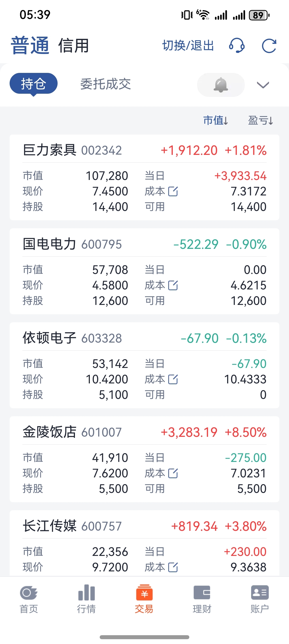Sort holdings by 市值 market value
Screen dimensions: 289x644
(216, 120)
